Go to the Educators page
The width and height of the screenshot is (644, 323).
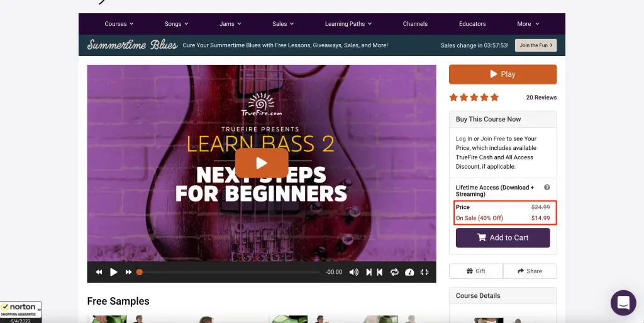tap(472, 24)
